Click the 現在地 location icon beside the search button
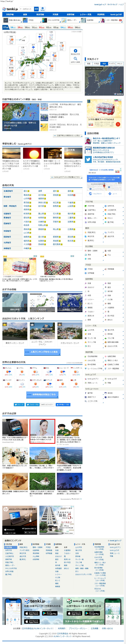This screenshot has width=126, height=644. (43, 9)
